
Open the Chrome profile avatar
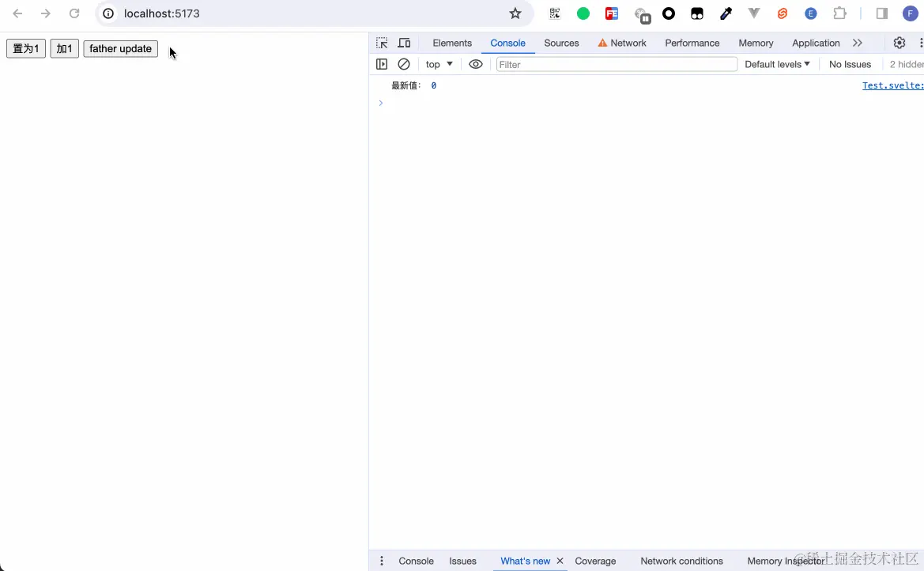click(911, 13)
